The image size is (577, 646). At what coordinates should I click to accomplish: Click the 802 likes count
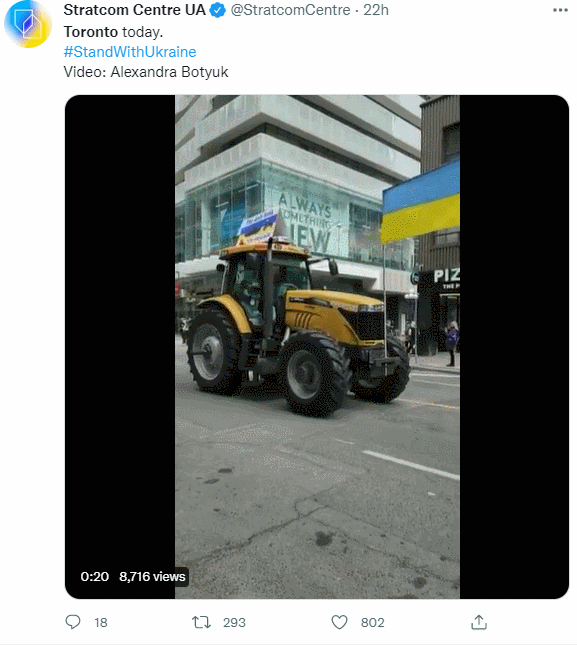[x=372, y=622]
